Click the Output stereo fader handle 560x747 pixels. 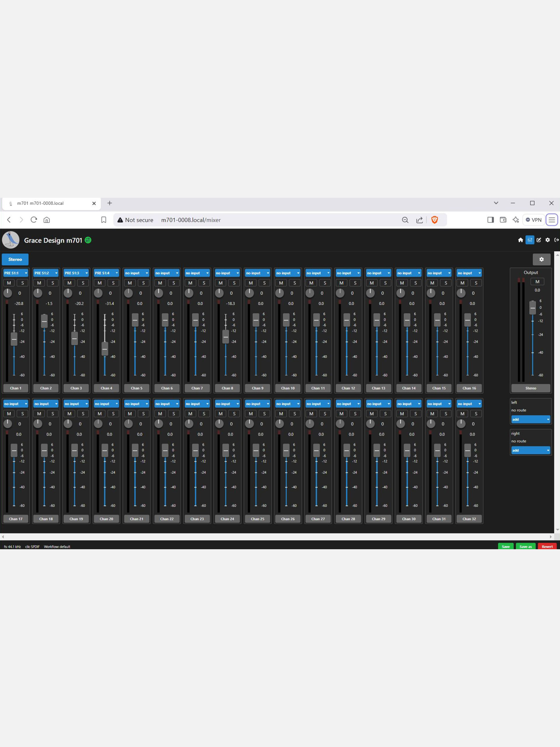click(532, 307)
